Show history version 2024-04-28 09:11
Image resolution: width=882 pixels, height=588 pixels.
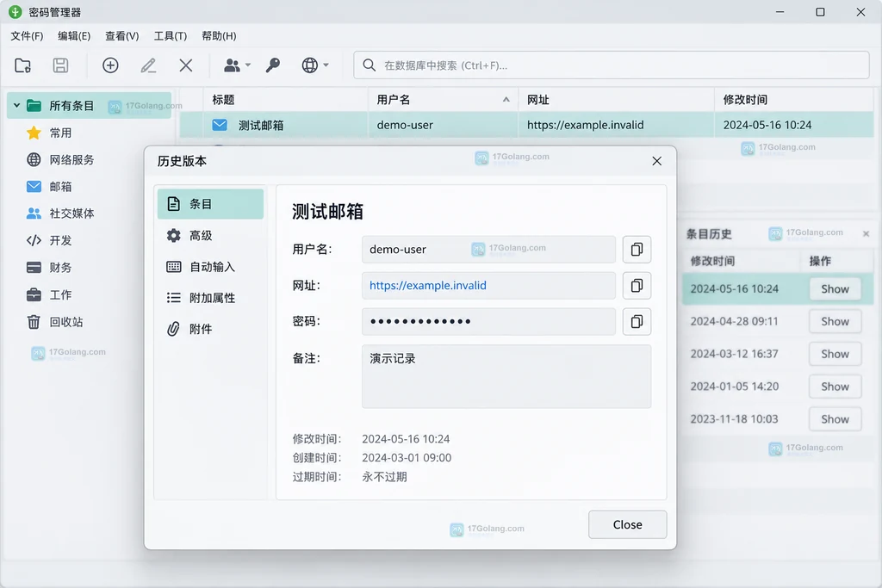[x=835, y=321]
